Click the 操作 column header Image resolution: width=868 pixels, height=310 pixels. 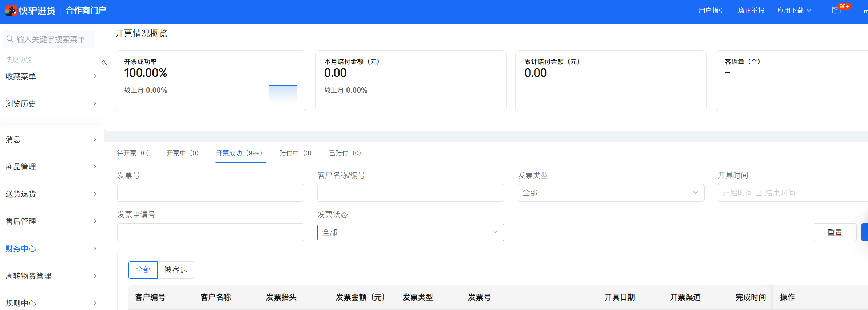(788, 297)
